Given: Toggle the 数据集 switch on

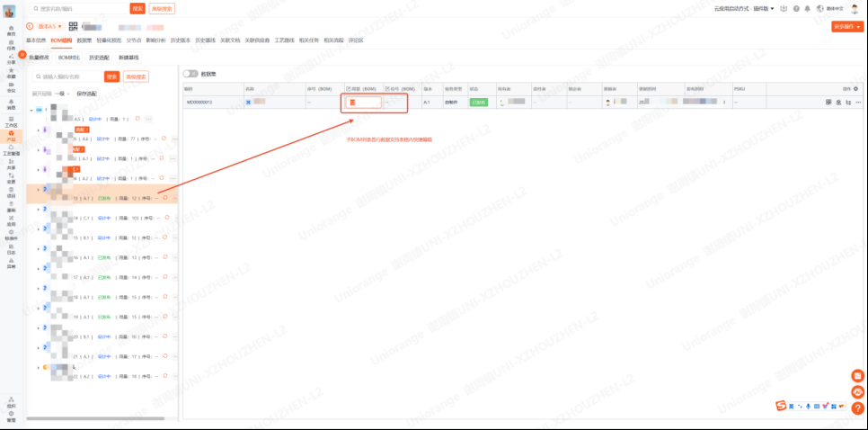Looking at the screenshot, I should click(x=190, y=74).
